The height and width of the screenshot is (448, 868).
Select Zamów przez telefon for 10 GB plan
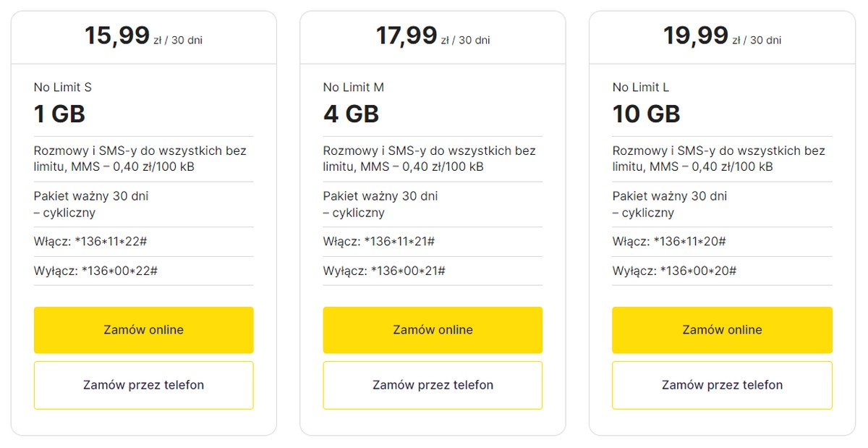click(722, 385)
